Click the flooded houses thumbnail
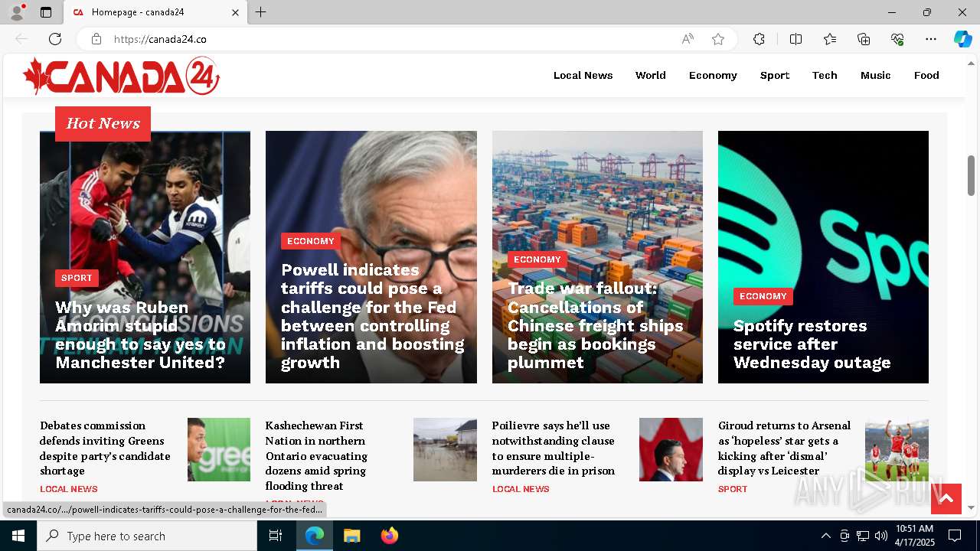 (445, 449)
